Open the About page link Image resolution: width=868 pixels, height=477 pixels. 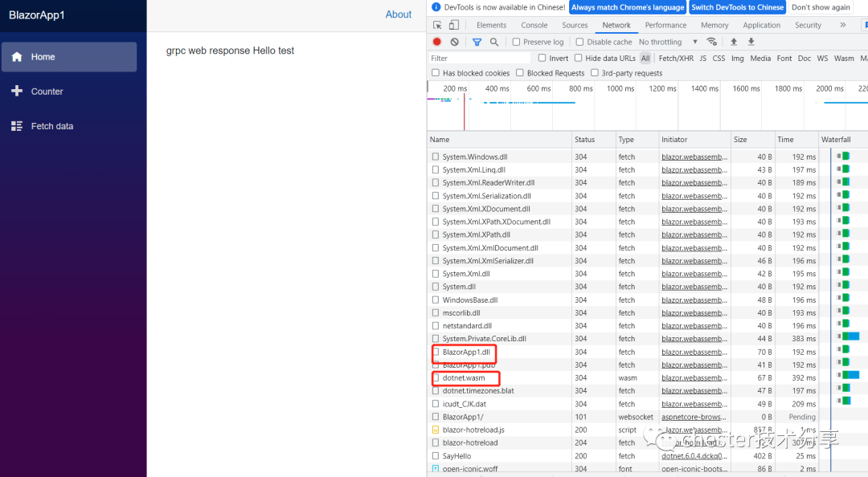(x=399, y=14)
